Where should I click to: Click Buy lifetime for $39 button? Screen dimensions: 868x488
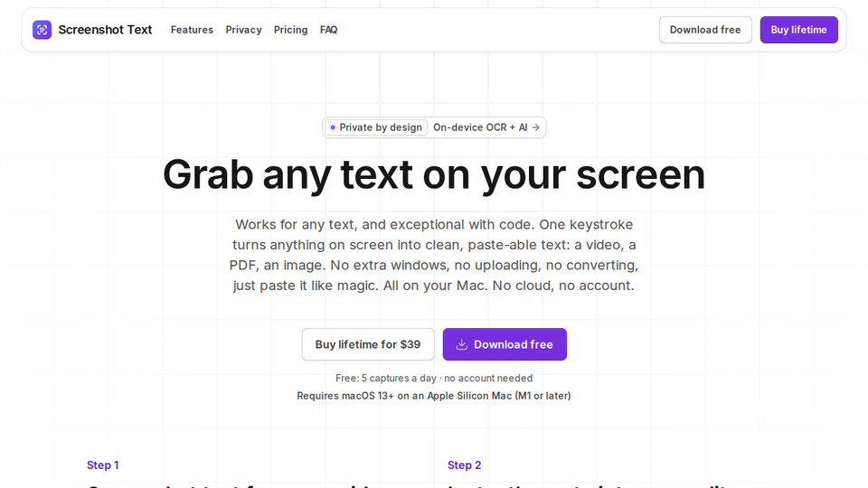pos(368,344)
